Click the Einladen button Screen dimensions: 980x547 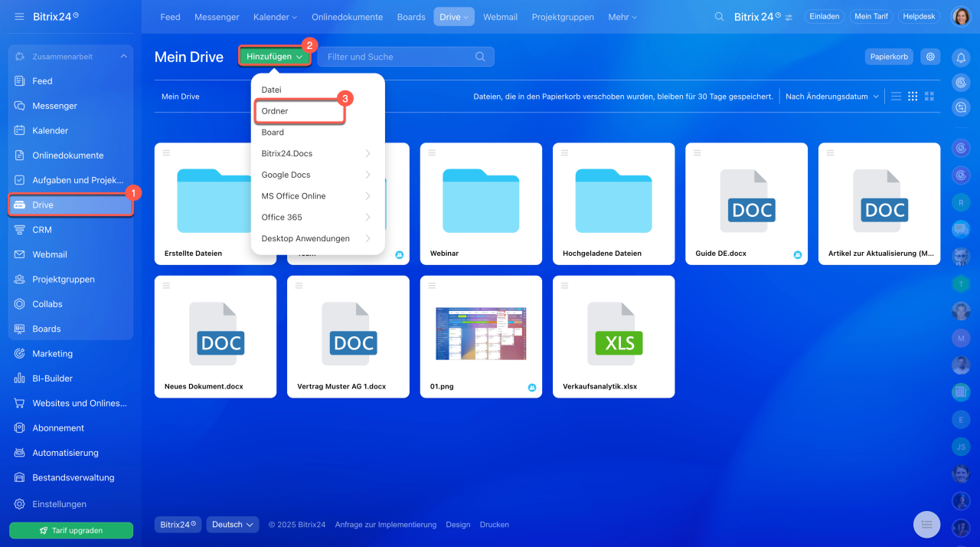tap(825, 16)
